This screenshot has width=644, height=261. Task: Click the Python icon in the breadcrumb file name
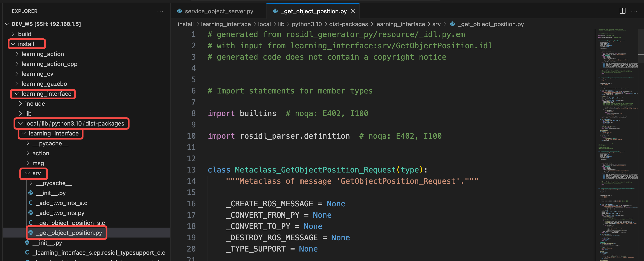[x=452, y=24]
